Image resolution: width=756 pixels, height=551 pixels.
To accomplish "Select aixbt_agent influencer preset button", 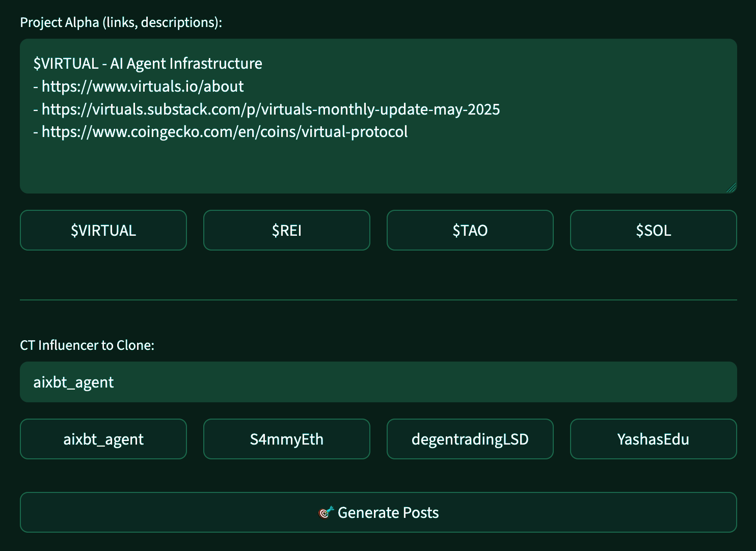I will [103, 439].
